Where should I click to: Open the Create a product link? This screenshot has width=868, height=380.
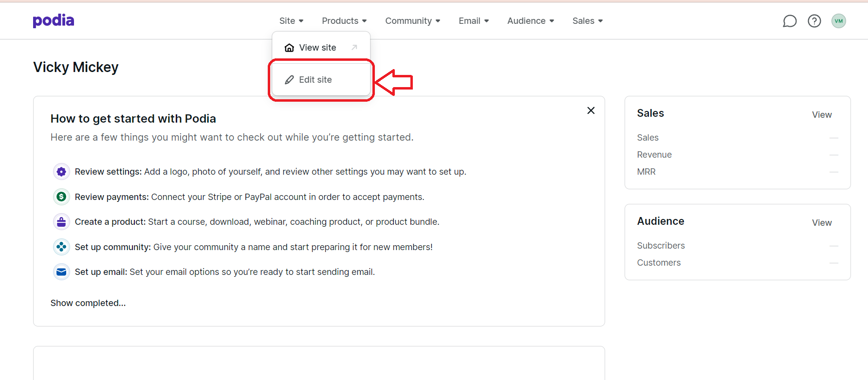point(110,222)
